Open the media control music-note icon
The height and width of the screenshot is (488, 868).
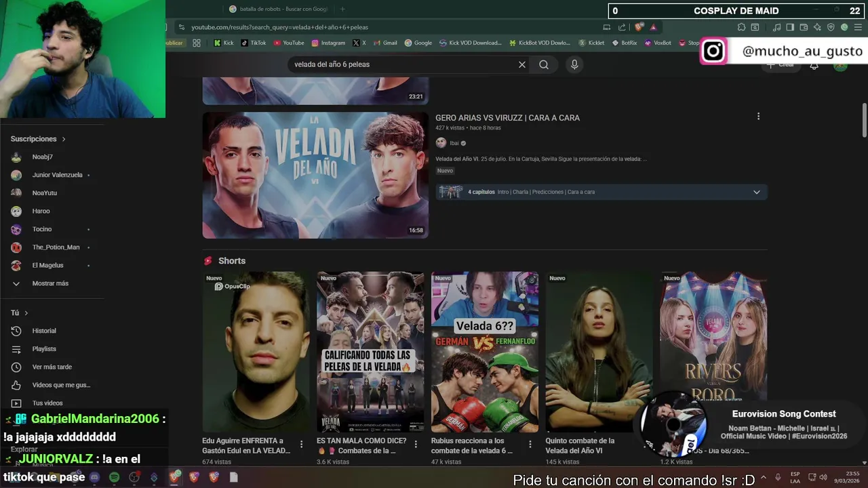pos(777,27)
